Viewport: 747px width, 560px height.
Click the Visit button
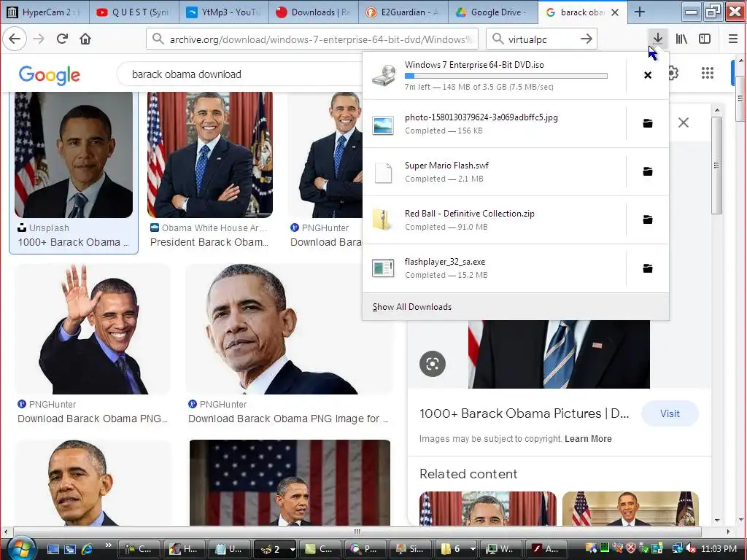(x=670, y=413)
